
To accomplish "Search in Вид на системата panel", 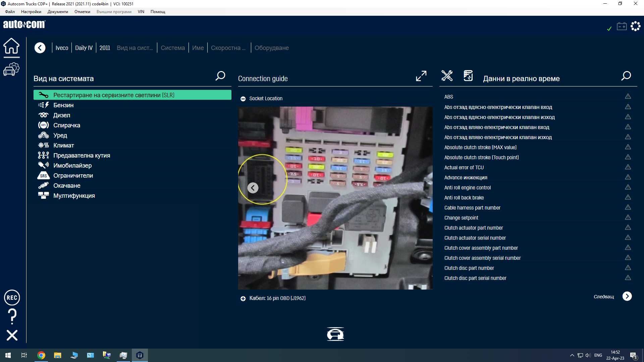I will tap(220, 76).
